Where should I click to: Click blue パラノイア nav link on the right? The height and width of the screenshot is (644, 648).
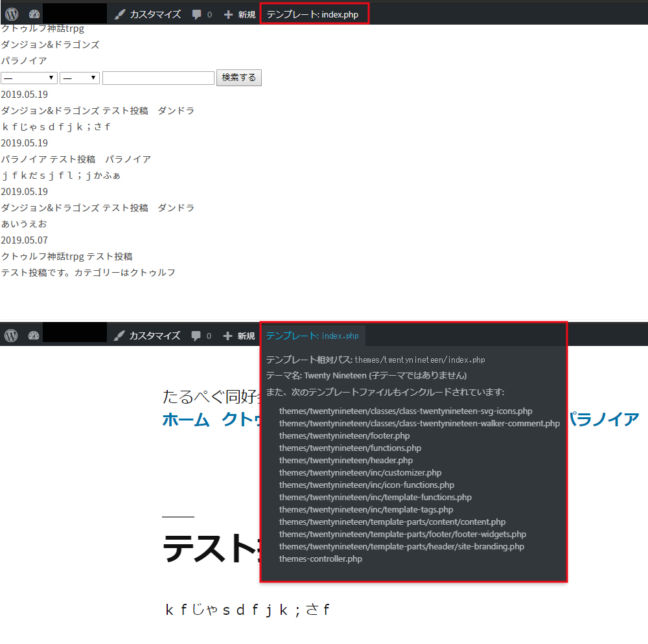(x=605, y=419)
